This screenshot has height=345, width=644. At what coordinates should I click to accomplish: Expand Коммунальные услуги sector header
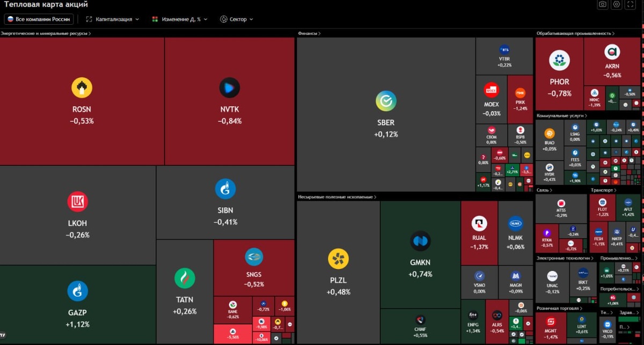click(x=562, y=115)
